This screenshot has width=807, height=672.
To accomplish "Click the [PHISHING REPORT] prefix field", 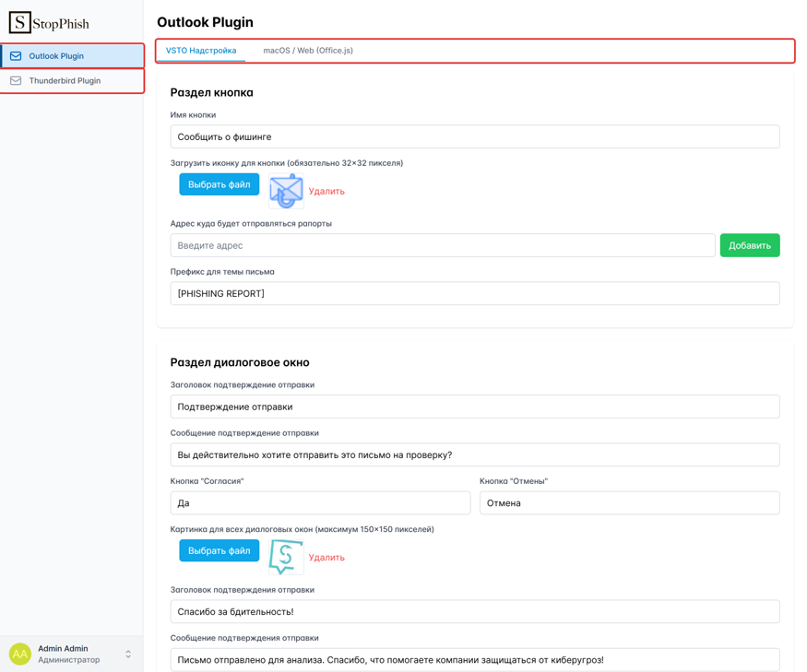I will point(475,293).
